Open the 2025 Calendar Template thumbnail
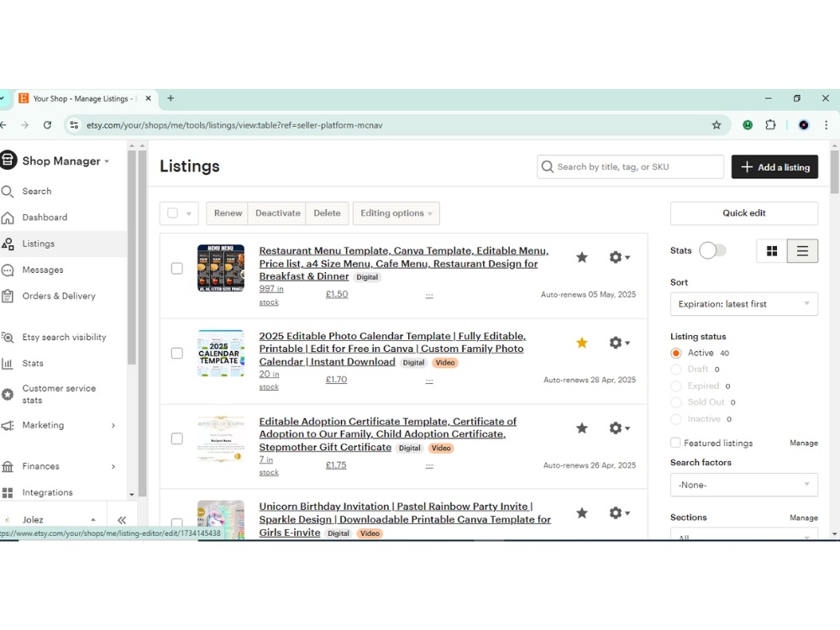 click(221, 354)
